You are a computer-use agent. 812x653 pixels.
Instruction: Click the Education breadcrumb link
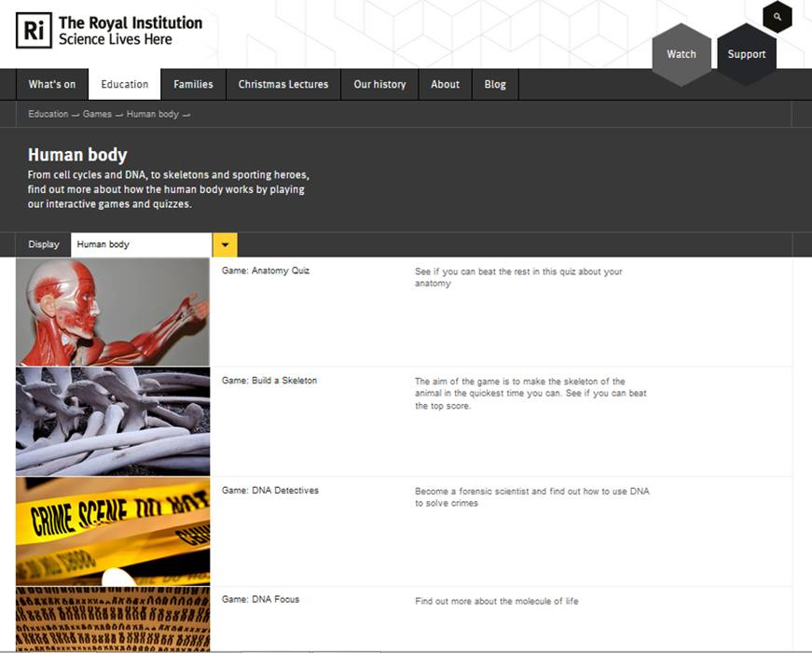tap(48, 114)
